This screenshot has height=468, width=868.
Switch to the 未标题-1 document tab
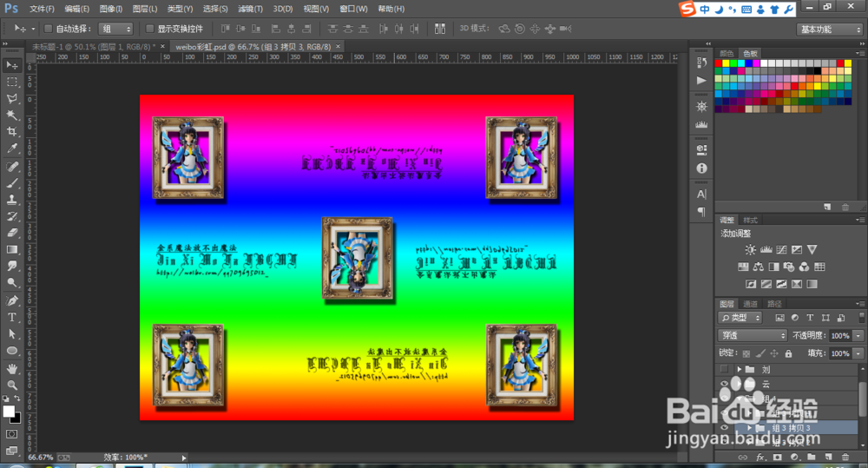click(94, 47)
